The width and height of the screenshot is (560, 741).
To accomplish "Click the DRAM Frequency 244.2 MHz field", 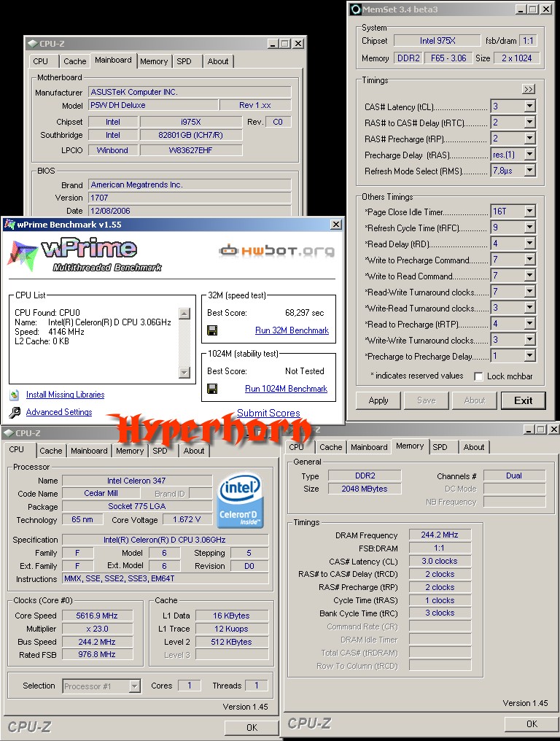I will [440, 535].
